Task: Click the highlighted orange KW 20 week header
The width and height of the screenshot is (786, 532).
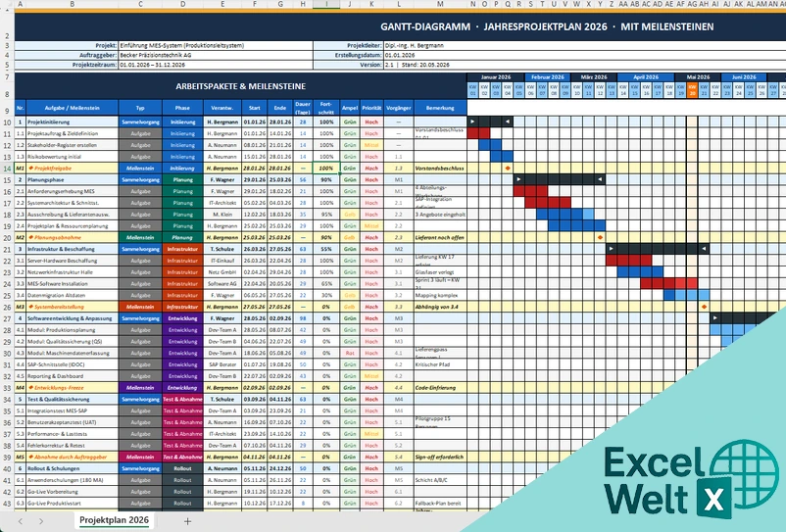Action: pyautogui.click(x=692, y=90)
